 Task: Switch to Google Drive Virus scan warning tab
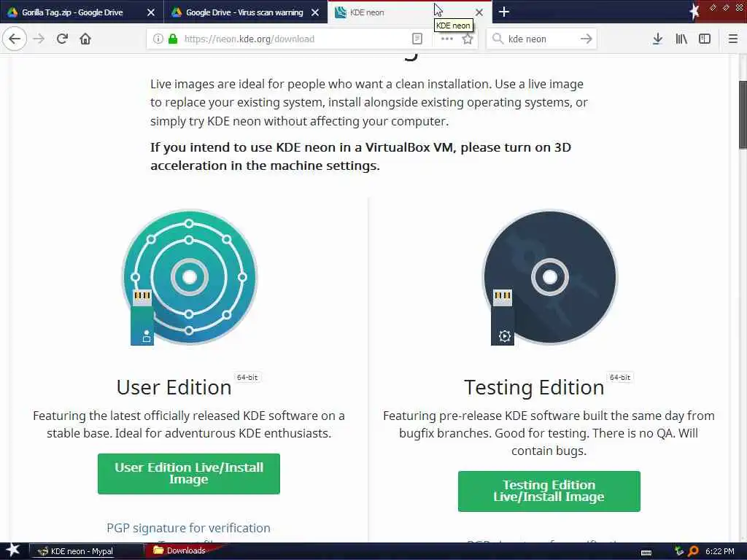tap(244, 12)
